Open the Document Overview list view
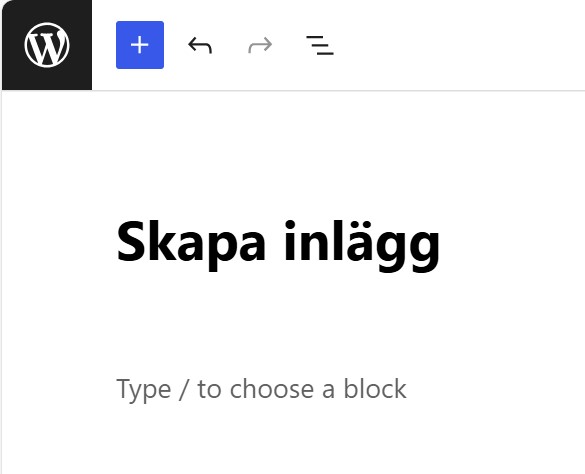The height and width of the screenshot is (474, 585). tap(320, 45)
